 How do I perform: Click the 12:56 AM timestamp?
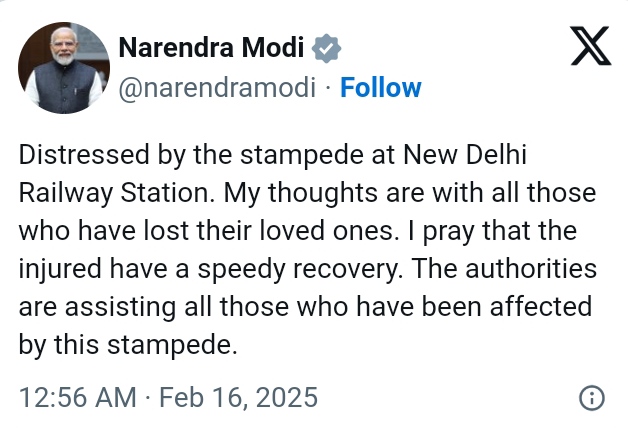(x=76, y=398)
